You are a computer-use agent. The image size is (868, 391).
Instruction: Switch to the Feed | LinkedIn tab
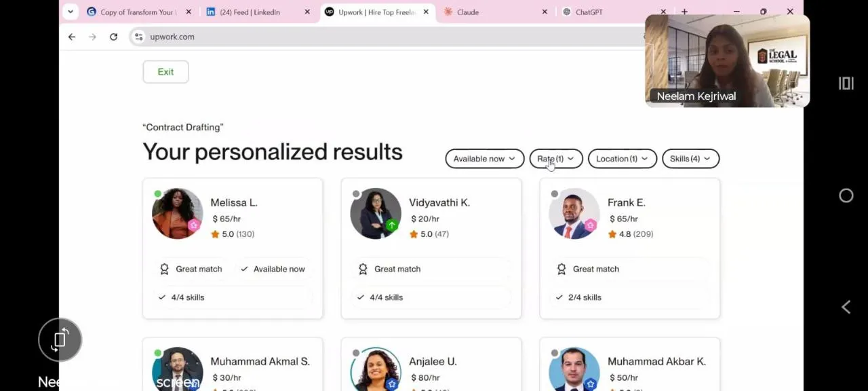250,12
